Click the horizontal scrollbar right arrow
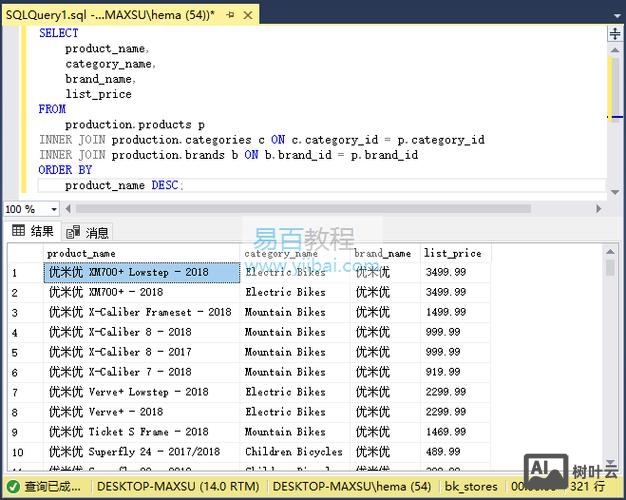The width and height of the screenshot is (626, 500). [x=598, y=209]
